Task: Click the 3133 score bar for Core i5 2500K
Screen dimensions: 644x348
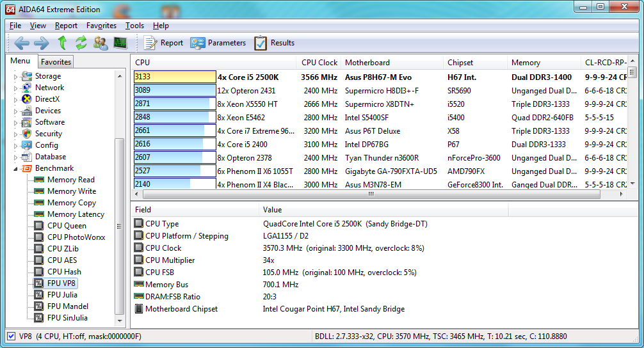Action: pyautogui.click(x=175, y=77)
